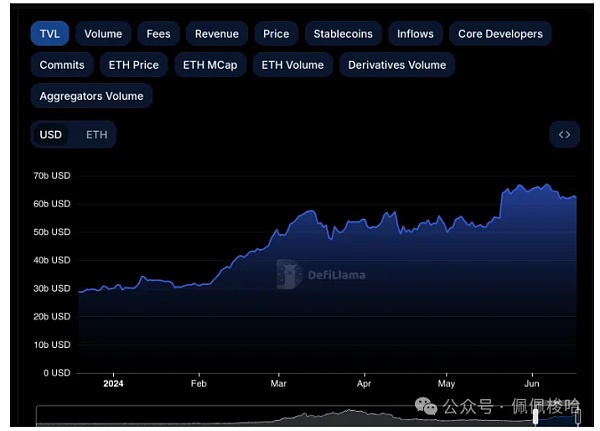Click the 10b USD axis label

52,345
